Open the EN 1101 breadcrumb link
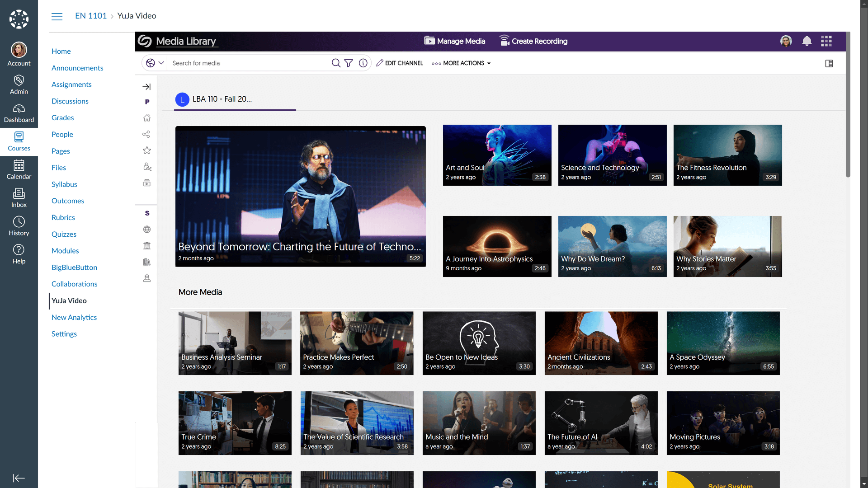 pyautogui.click(x=91, y=15)
